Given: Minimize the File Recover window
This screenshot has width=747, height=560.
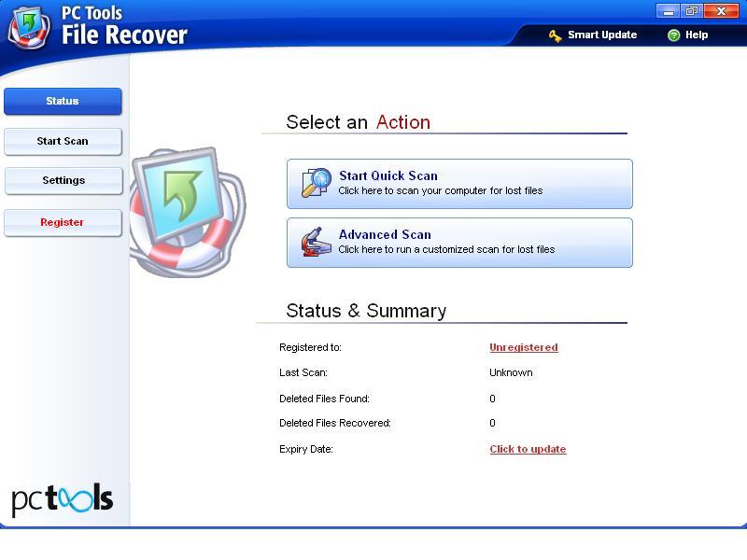Looking at the screenshot, I should (x=668, y=11).
